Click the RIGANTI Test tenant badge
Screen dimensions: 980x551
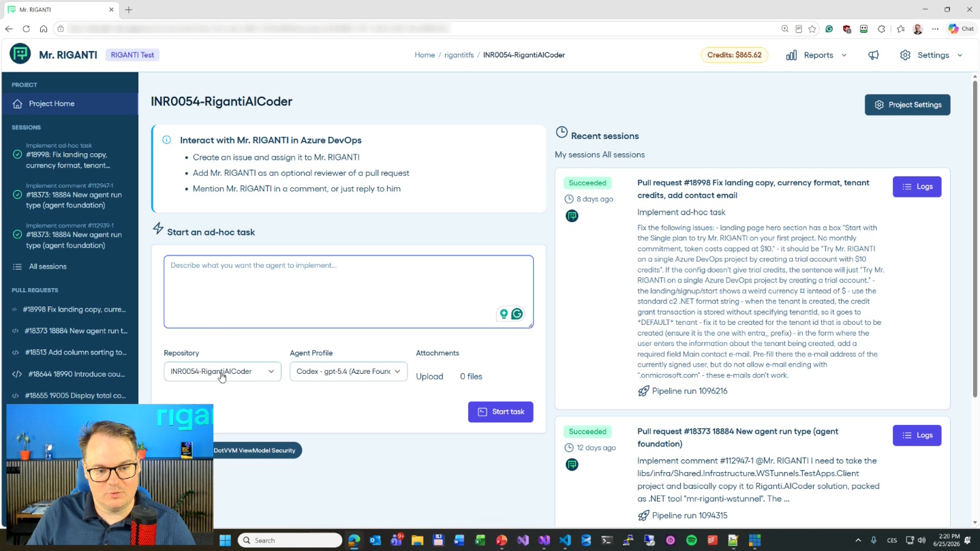pos(132,54)
